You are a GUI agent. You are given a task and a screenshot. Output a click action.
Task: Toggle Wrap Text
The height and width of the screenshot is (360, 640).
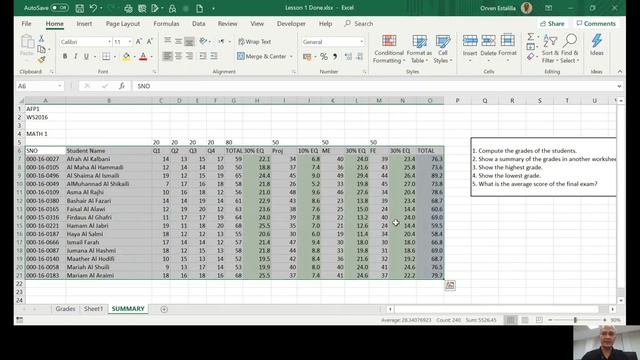coord(254,42)
